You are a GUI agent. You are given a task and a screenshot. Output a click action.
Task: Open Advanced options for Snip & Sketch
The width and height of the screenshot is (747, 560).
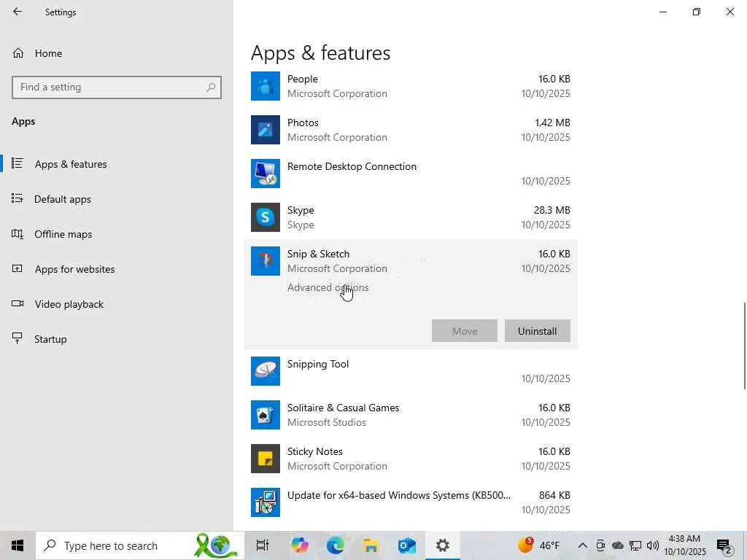(x=328, y=287)
